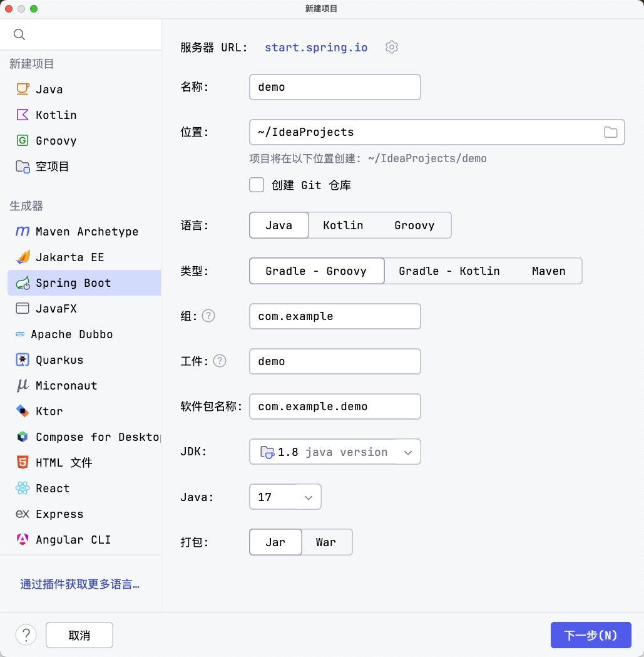Click the 下一步(N) button

591,635
